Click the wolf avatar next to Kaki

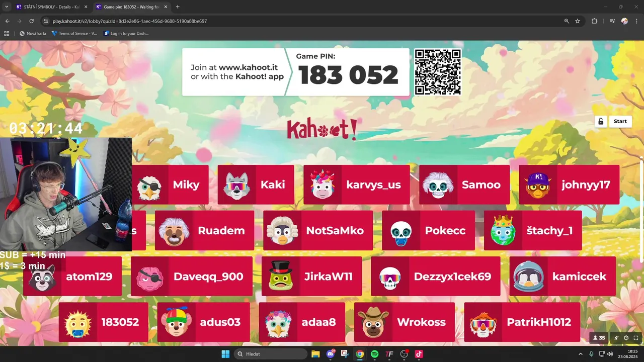(x=236, y=185)
